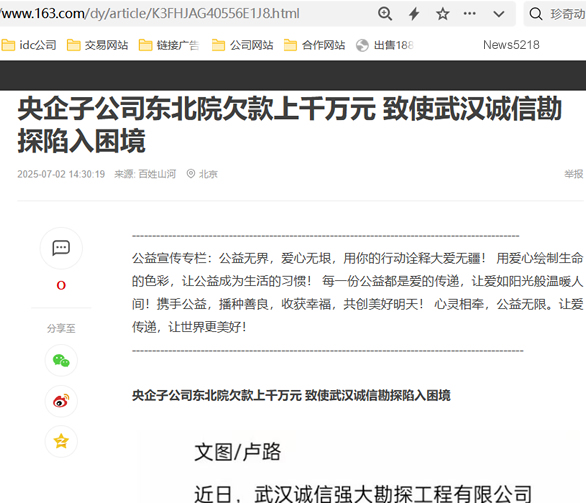Click the 分享至 label

(61, 328)
